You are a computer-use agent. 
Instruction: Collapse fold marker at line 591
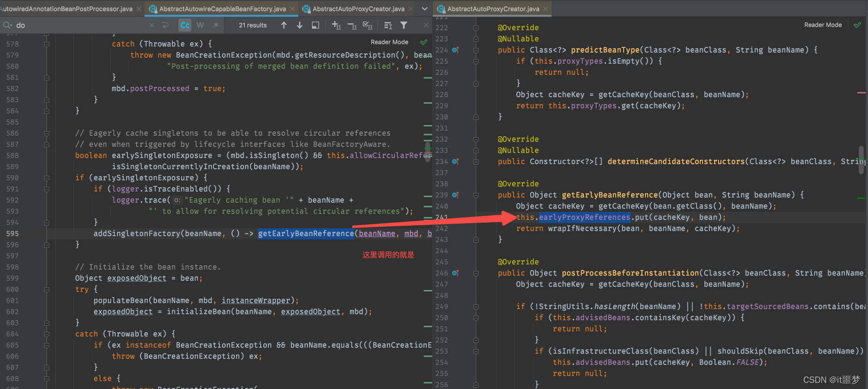click(46, 189)
